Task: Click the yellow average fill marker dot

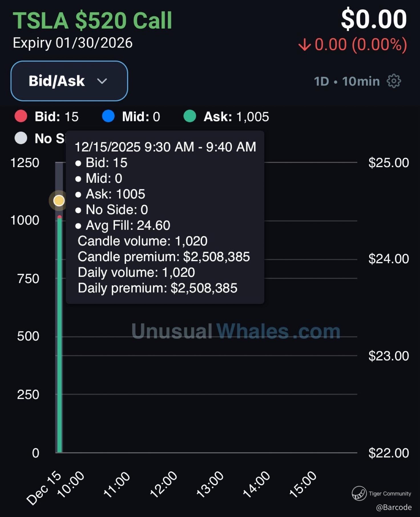Action: coord(59,201)
